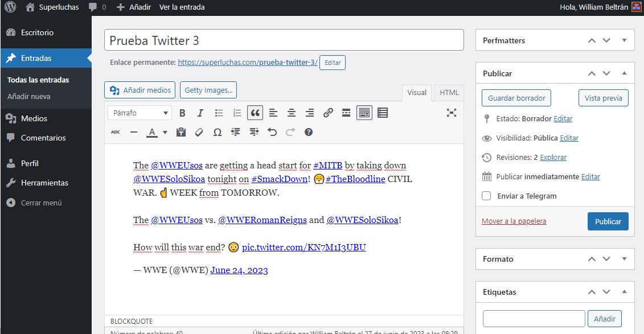This screenshot has height=334, width=644.
Task: Switch to the HTML editor tab
Action: click(x=449, y=92)
